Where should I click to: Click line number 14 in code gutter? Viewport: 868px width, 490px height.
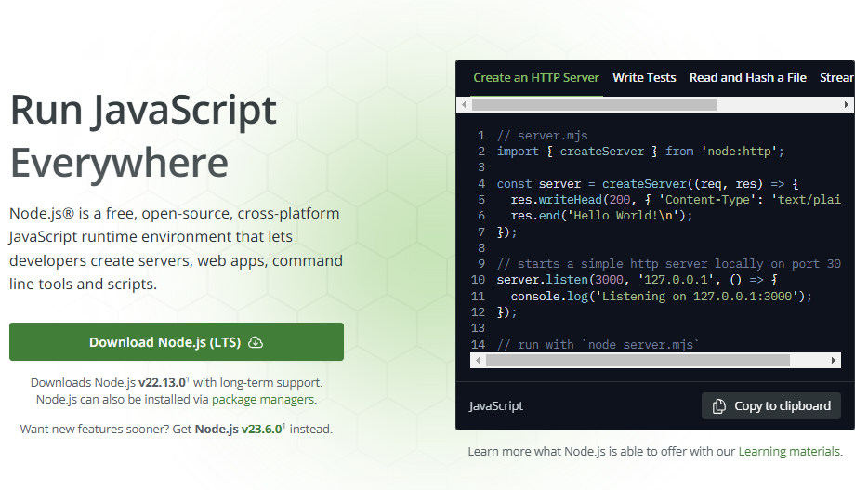pos(478,344)
